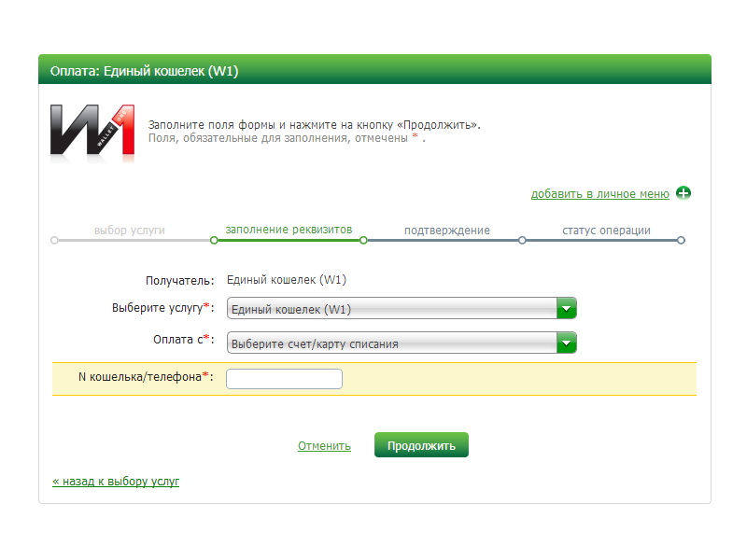Expand the 'Выберите услугу' dropdown arrow
The height and width of the screenshot is (560, 747).
[x=567, y=309]
